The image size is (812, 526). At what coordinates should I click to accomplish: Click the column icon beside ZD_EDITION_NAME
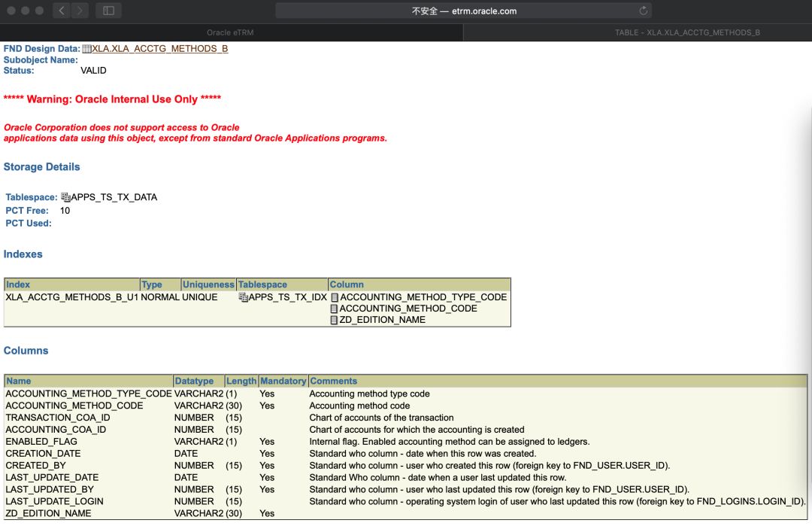point(334,319)
